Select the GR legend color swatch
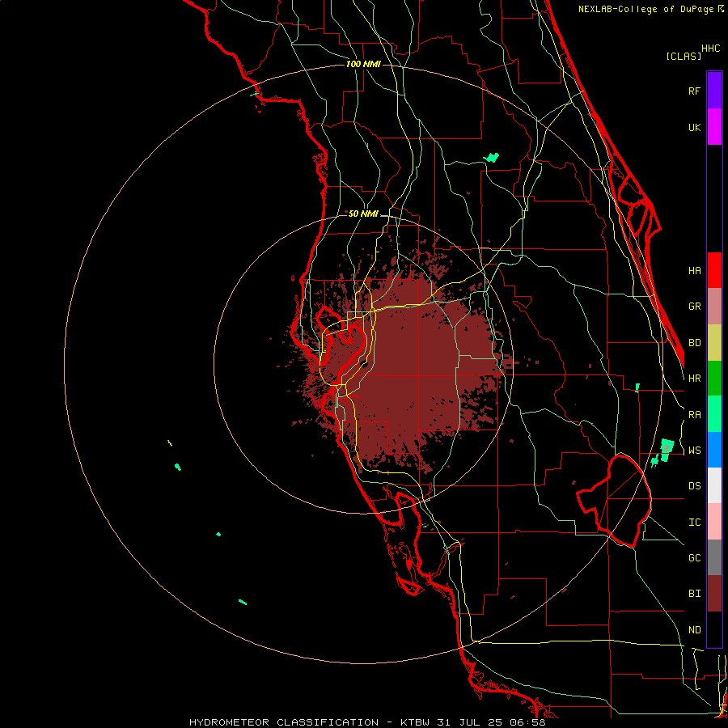Screen dimensions: 728x728 click(714, 307)
